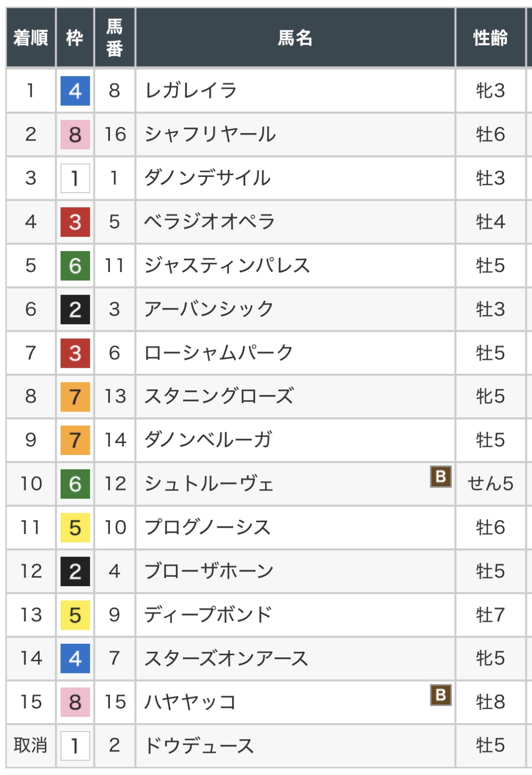The width and height of the screenshot is (532, 775).
Task: Open horse name スターズオンアース
Action: (226, 658)
